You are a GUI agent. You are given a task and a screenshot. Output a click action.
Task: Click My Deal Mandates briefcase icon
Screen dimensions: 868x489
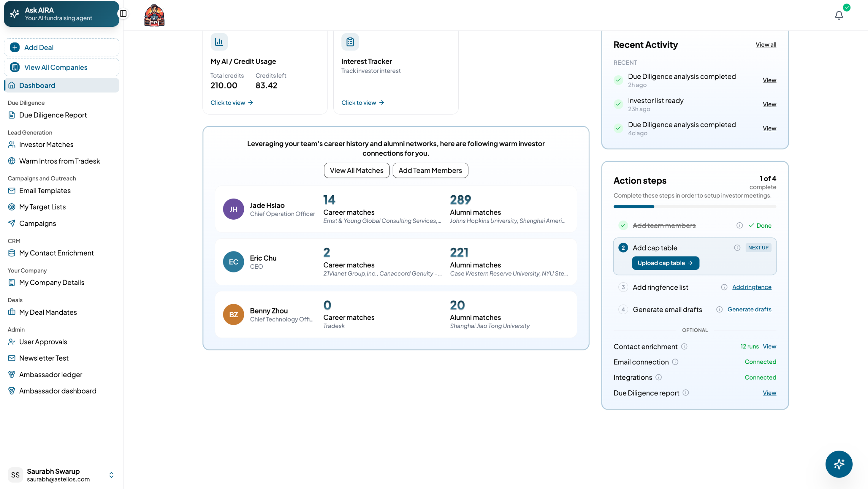(12, 312)
